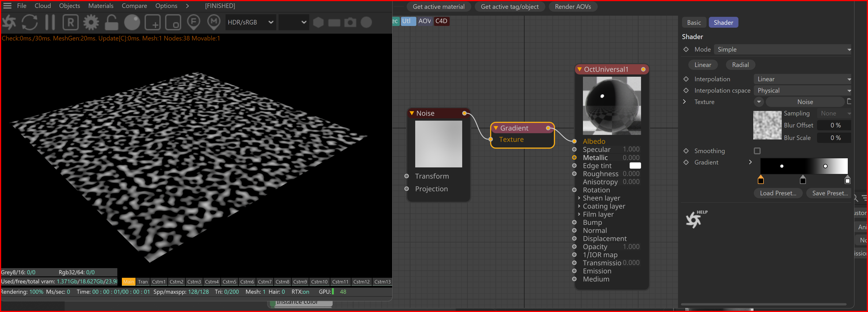Open the Mode dropdown set to Simple

pyautogui.click(x=782, y=50)
